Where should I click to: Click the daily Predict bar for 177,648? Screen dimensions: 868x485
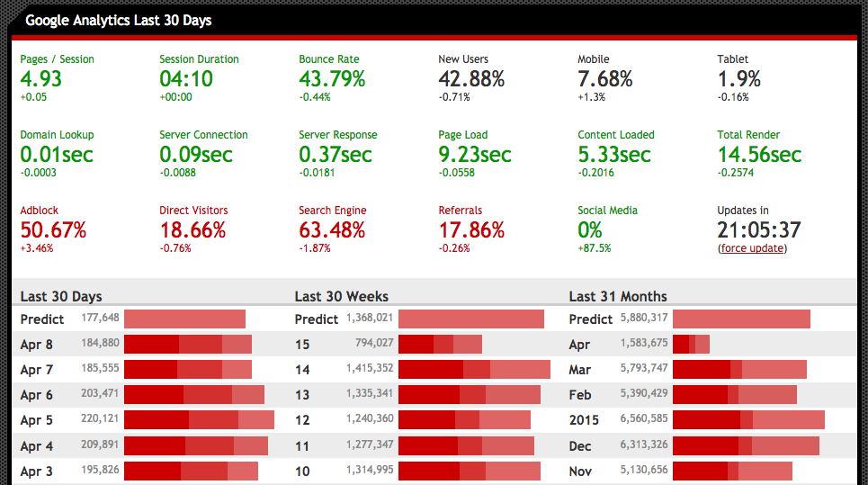pos(185,319)
